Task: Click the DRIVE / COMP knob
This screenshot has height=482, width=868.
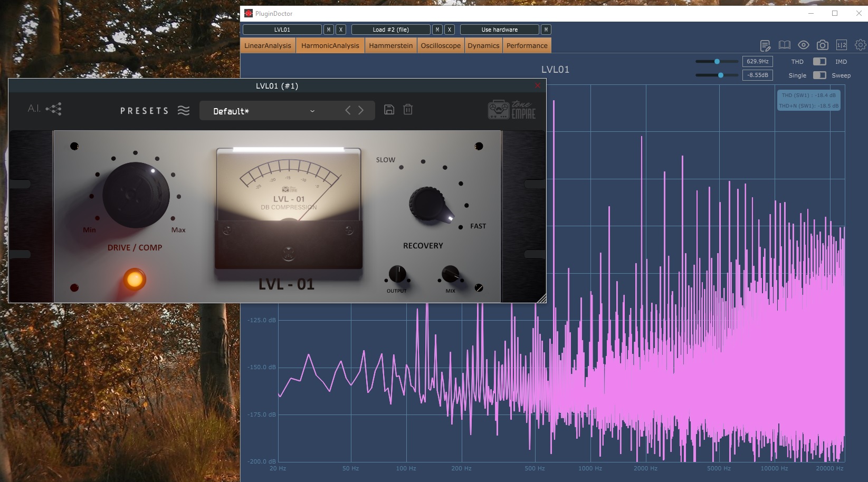Action: (x=136, y=195)
